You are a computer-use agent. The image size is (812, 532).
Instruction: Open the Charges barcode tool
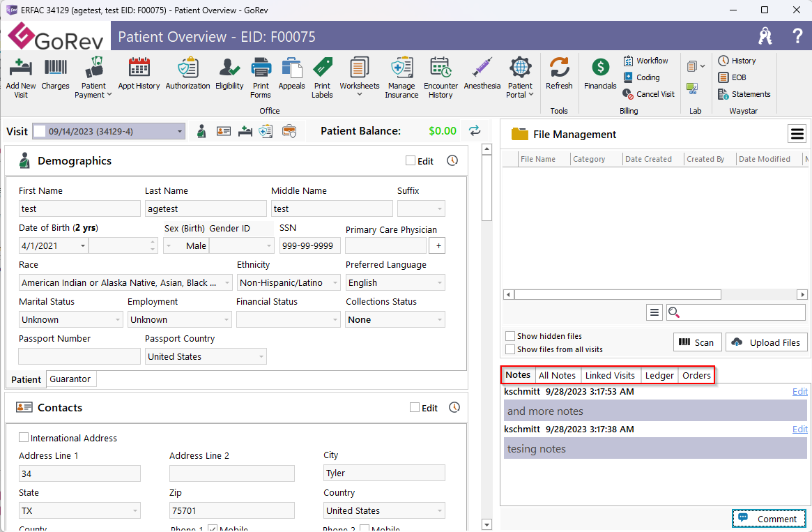click(55, 73)
